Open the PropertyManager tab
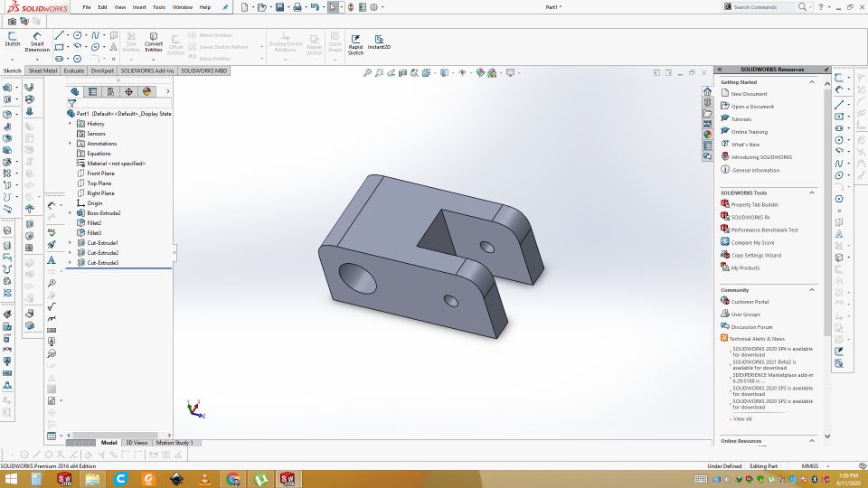Screen dimensions: 868x488 click(92, 91)
